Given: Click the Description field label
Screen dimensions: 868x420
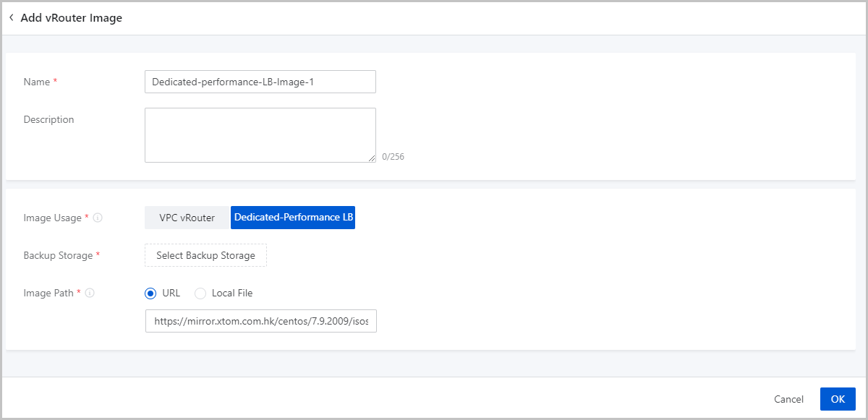Looking at the screenshot, I should [x=48, y=119].
